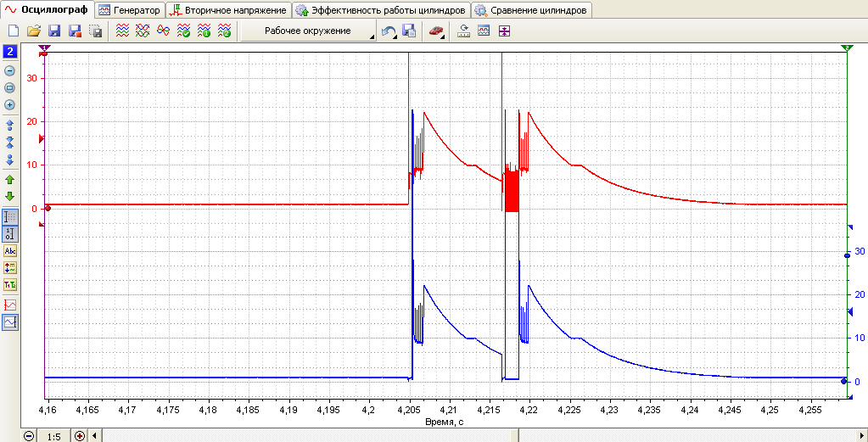This screenshot has height=442, width=868.
Task: Zoom out the time scale with the minus button
Action: pyautogui.click(x=29, y=436)
